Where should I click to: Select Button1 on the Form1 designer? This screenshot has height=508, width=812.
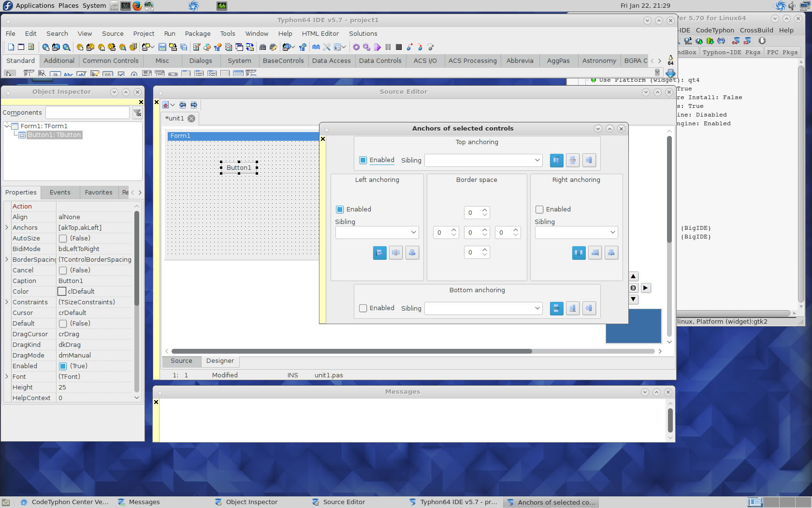(x=239, y=168)
